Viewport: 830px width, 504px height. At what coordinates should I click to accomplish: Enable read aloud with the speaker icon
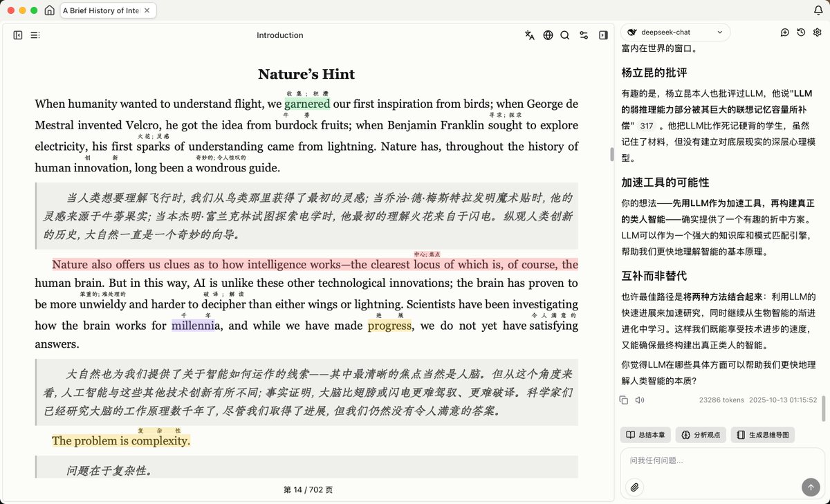click(x=640, y=400)
